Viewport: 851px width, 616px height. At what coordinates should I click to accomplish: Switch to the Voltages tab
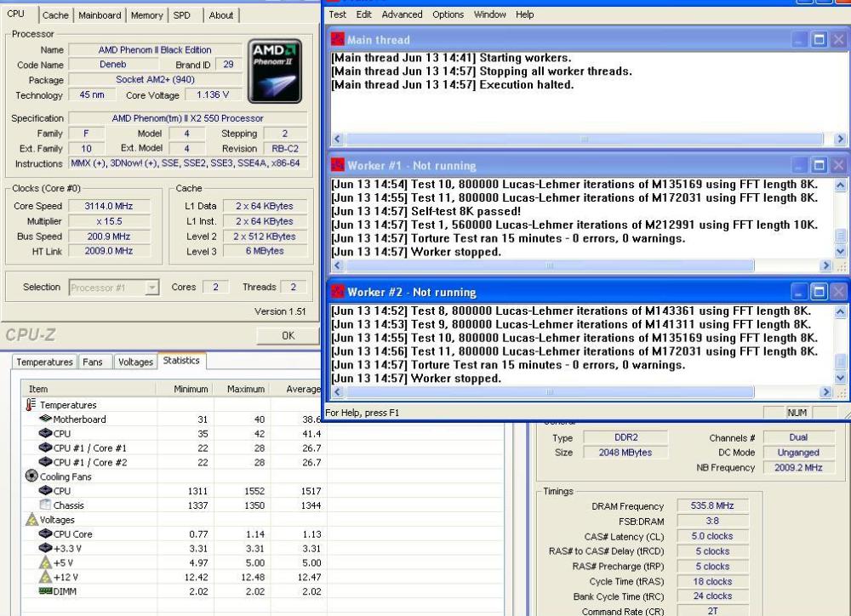tap(135, 362)
